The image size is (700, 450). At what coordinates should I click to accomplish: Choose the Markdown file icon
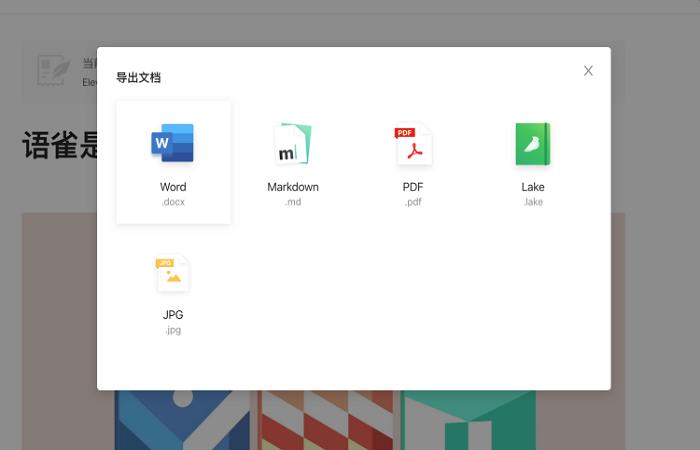(x=293, y=143)
